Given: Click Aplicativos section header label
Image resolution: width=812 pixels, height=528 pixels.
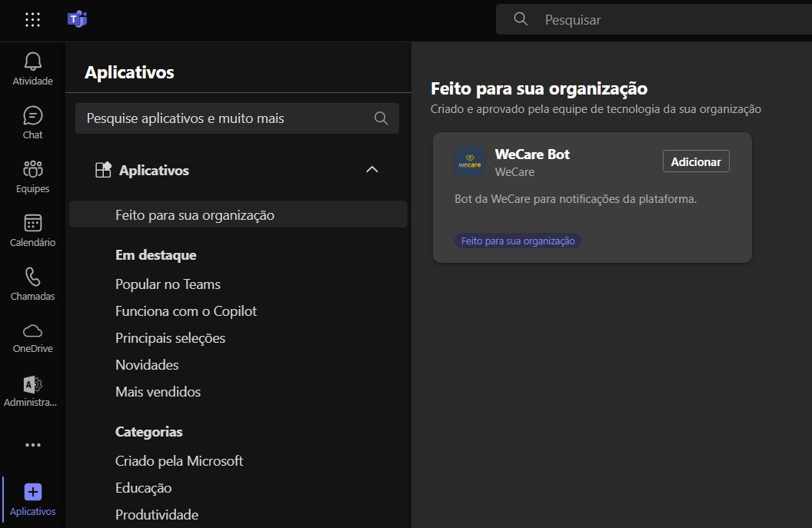Looking at the screenshot, I should [155, 171].
